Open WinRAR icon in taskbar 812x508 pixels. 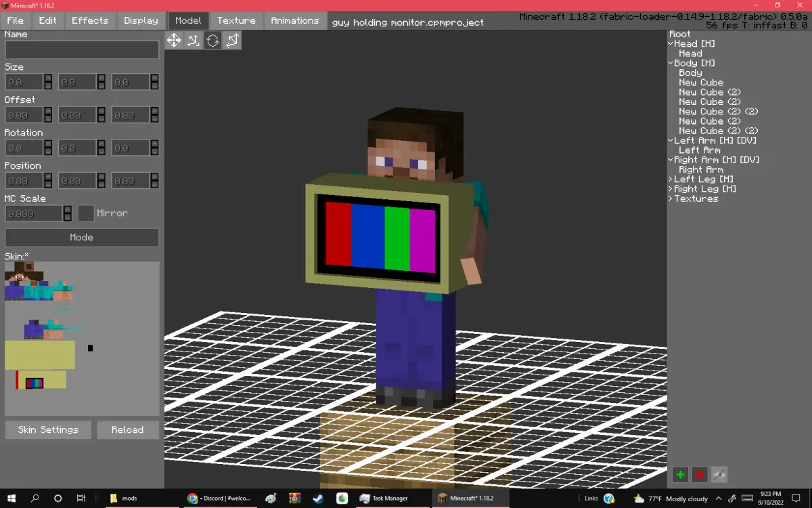294,498
